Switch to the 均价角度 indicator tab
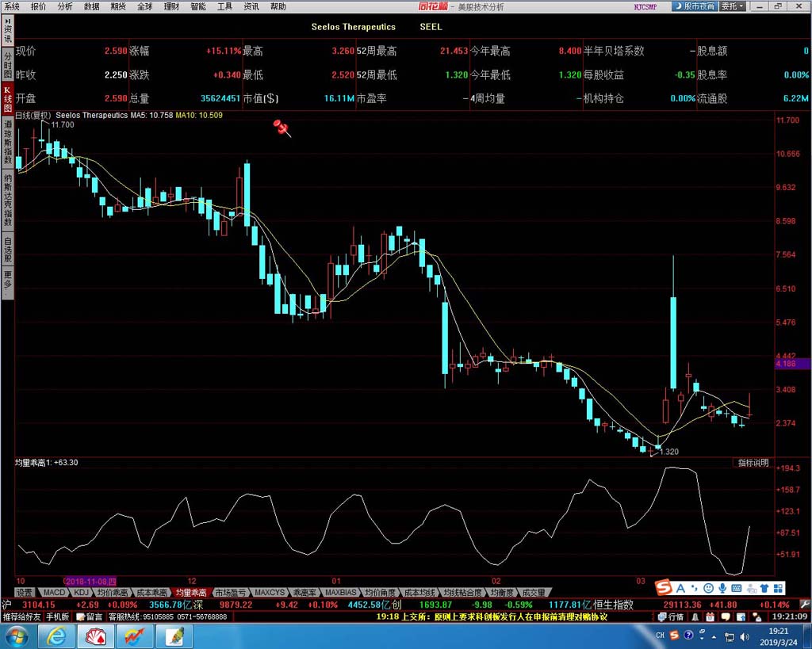Image resolution: width=812 pixels, height=649 pixels. coord(380,593)
